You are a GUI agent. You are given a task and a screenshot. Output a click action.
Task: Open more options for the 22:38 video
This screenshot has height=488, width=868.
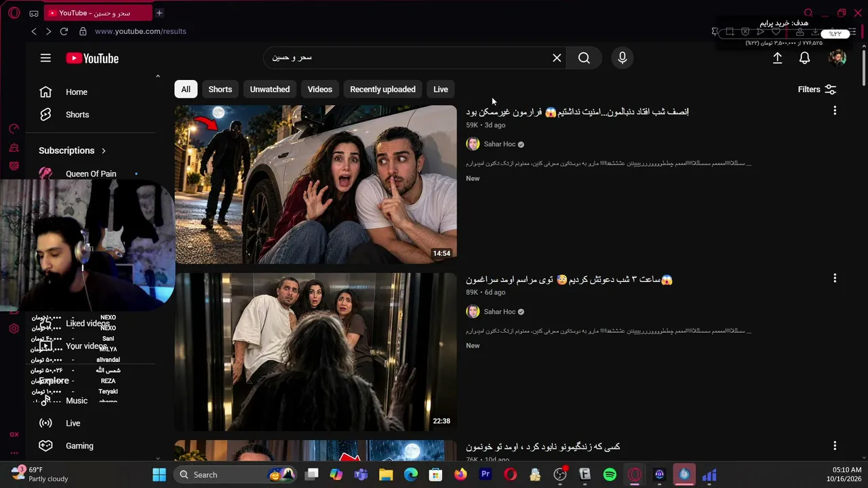click(x=835, y=278)
